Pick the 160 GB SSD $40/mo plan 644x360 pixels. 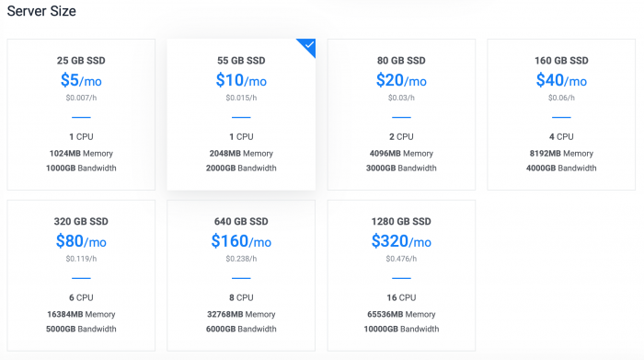[561, 114]
